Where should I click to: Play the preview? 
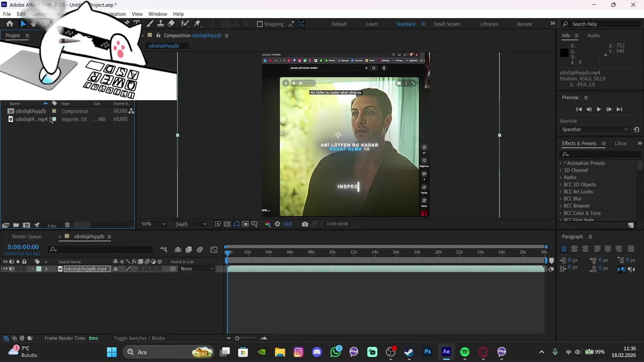(x=599, y=109)
